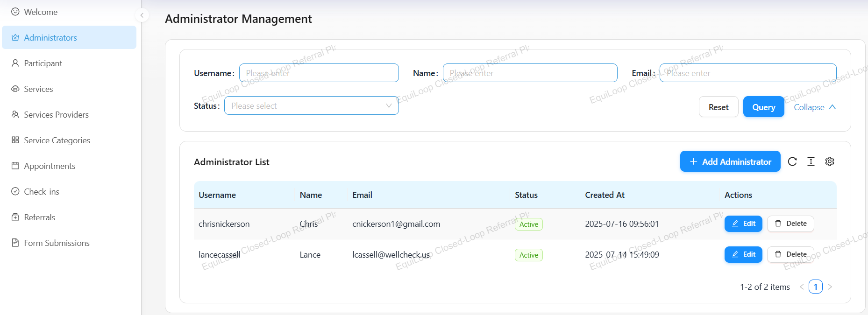Open Service Categories page
The image size is (868, 315).
[57, 140]
